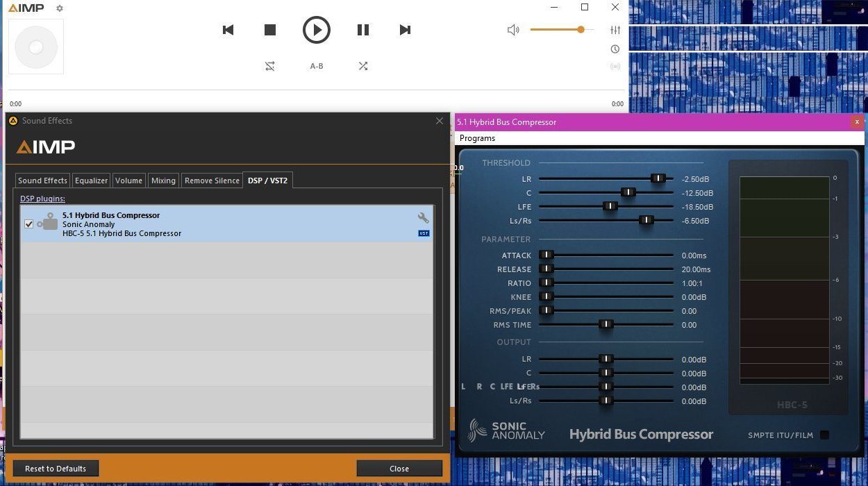868x486 pixels.
Task: Click the AIMP logo main menu
Action: 26,8
